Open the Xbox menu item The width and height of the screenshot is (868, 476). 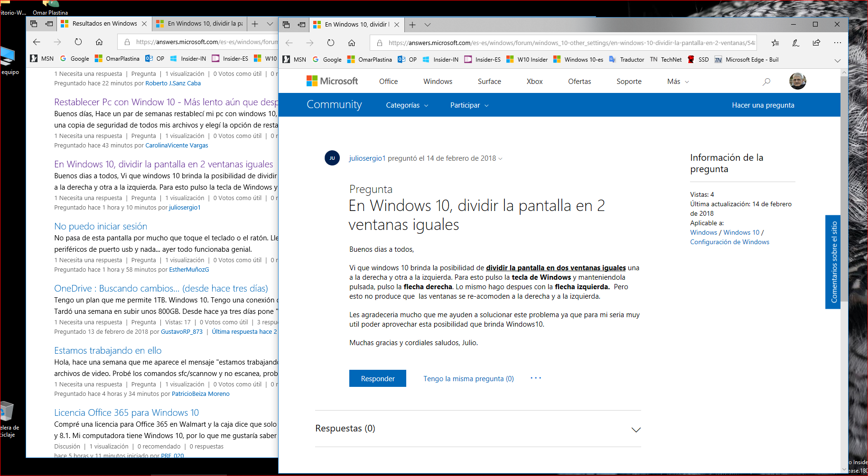pyautogui.click(x=534, y=82)
